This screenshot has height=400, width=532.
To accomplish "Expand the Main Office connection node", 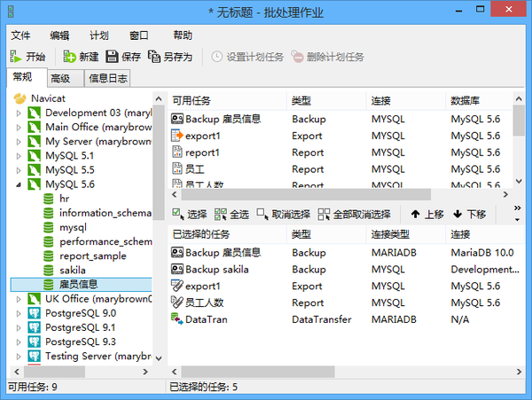I will click(x=19, y=127).
